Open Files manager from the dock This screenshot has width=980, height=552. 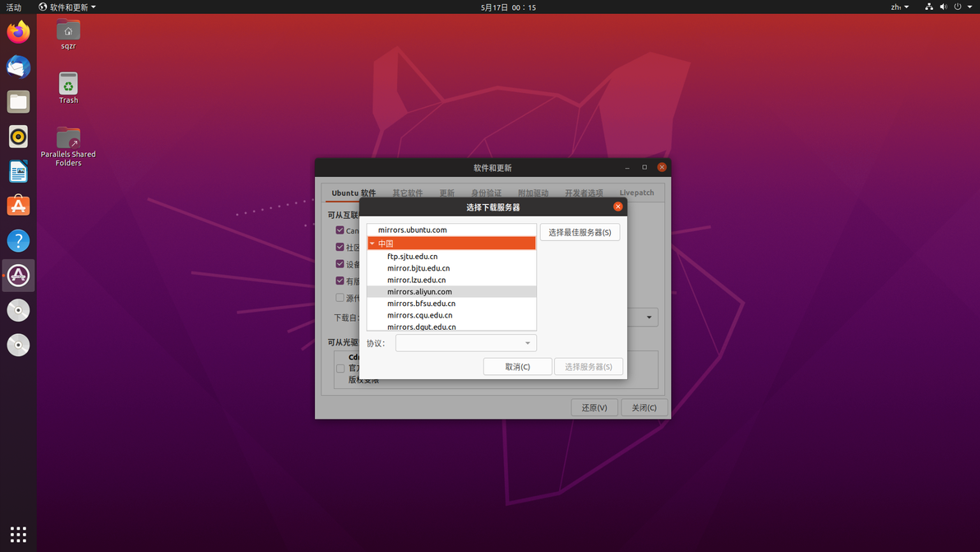click(18, 102)
